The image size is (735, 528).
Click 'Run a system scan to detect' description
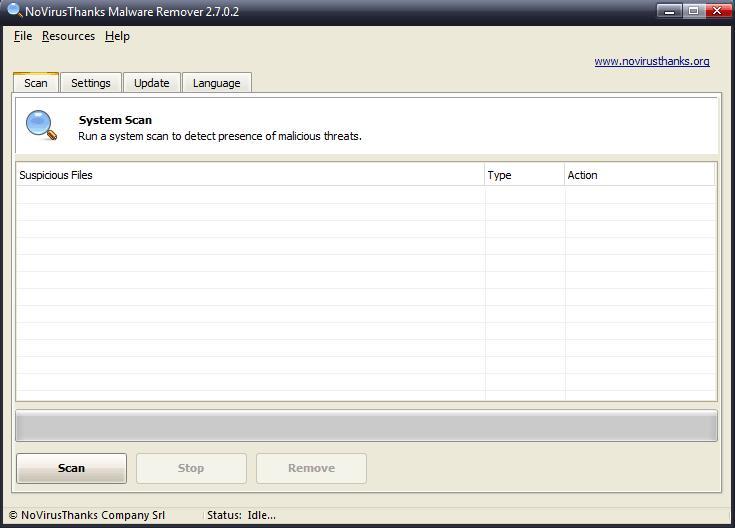pos(220,136)
